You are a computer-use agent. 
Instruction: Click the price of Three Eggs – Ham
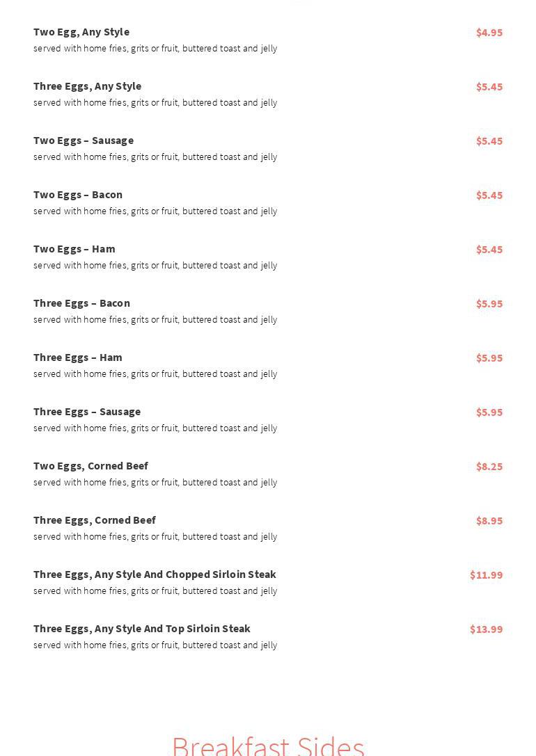coord(489,358)
